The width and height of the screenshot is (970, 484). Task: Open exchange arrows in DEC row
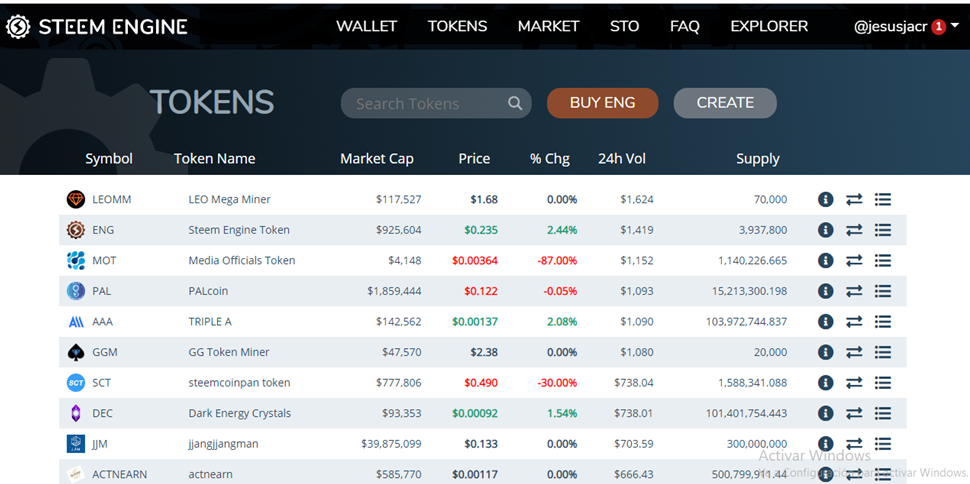pyautogui.click(x=854, y=413)
